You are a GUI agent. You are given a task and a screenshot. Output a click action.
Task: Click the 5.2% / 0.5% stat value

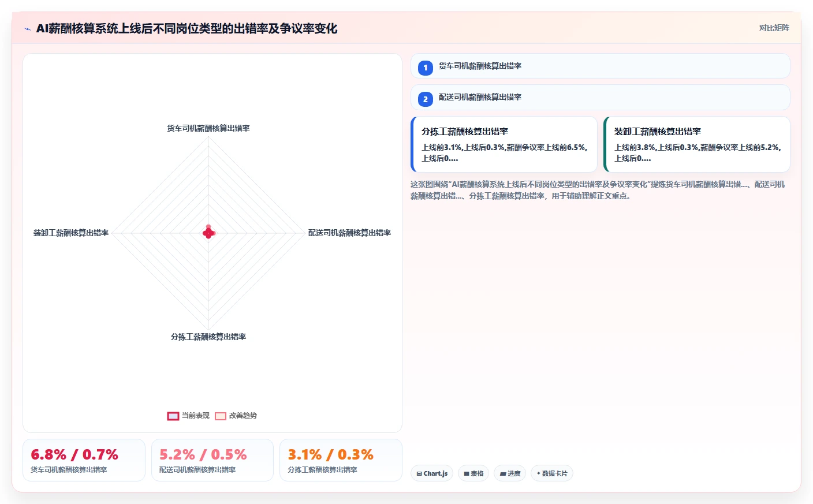(x=203, y=455)
